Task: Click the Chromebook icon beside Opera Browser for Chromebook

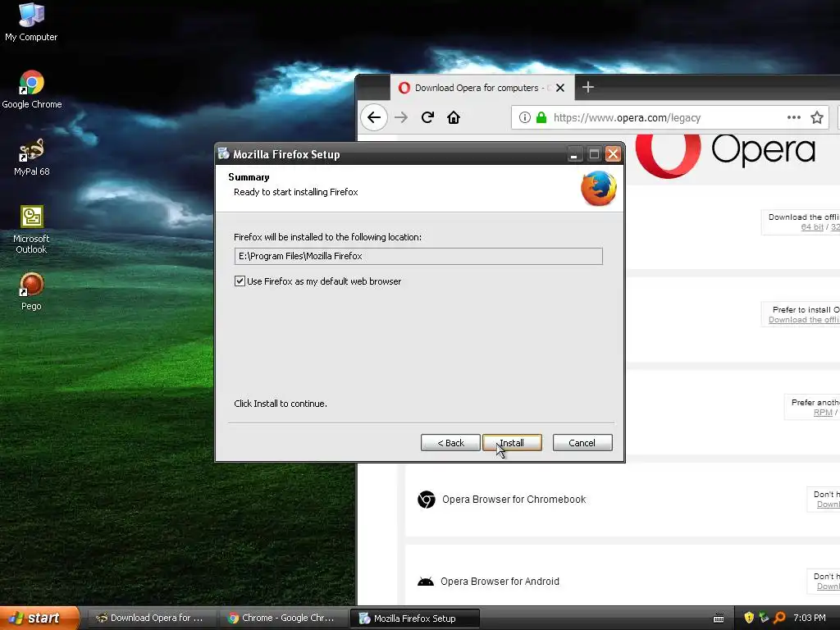Action: point(427,500)
